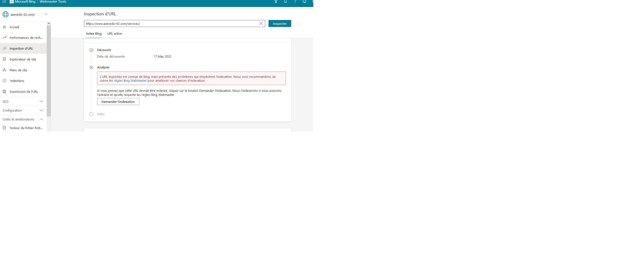Click the Demander l'indexation button

[118, 102]
